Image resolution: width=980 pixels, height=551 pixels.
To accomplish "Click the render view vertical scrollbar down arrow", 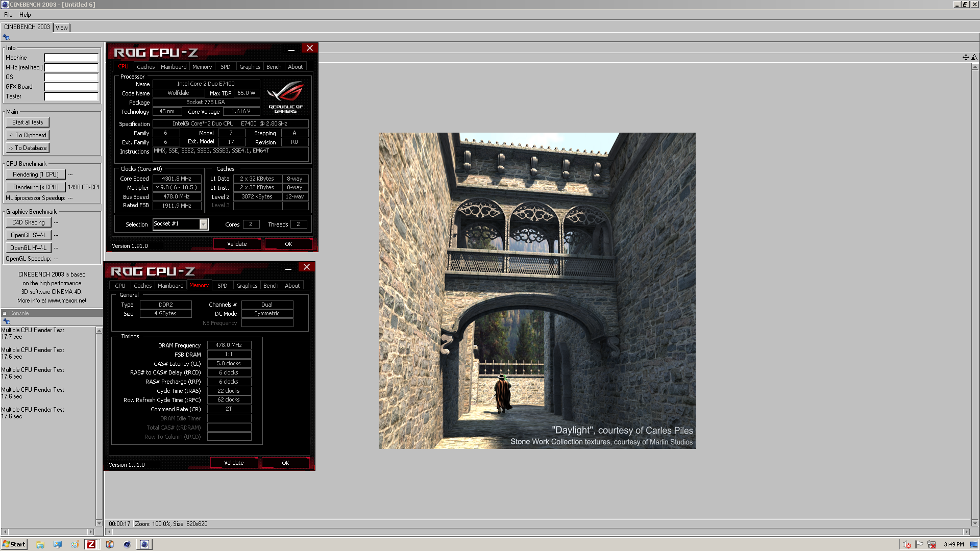I will click(975, 523).
